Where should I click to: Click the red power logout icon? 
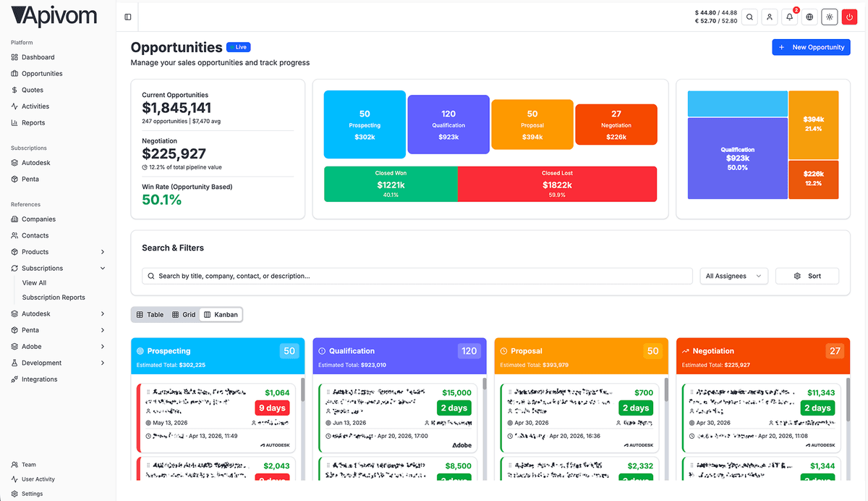[x=850, y=17]
